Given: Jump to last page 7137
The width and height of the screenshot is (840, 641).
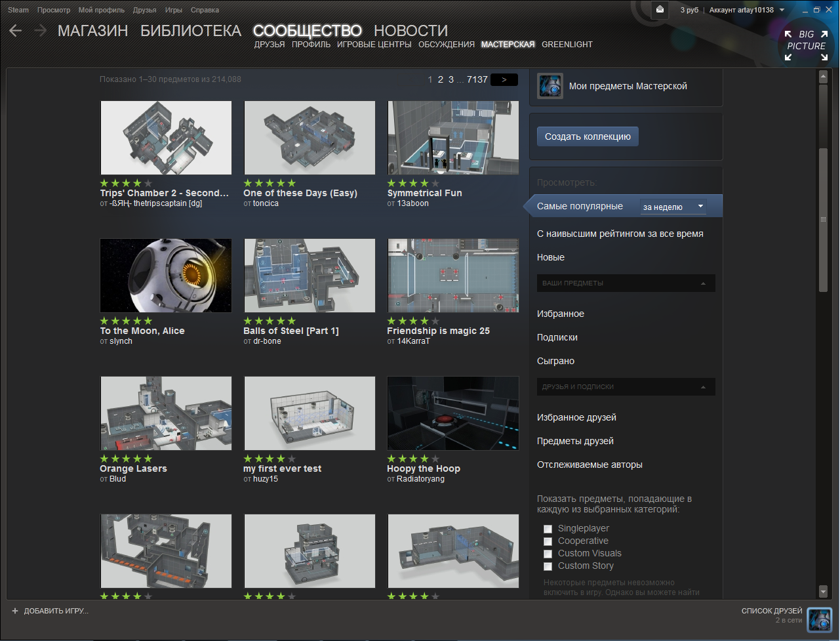Looking at the screenshot, I should coord(477,79).
